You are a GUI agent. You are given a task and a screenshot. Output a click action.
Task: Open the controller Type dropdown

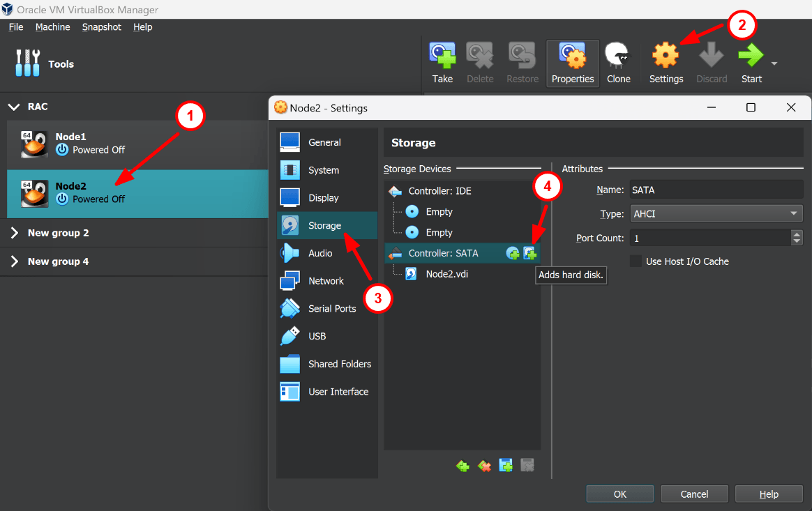[716, 214]
